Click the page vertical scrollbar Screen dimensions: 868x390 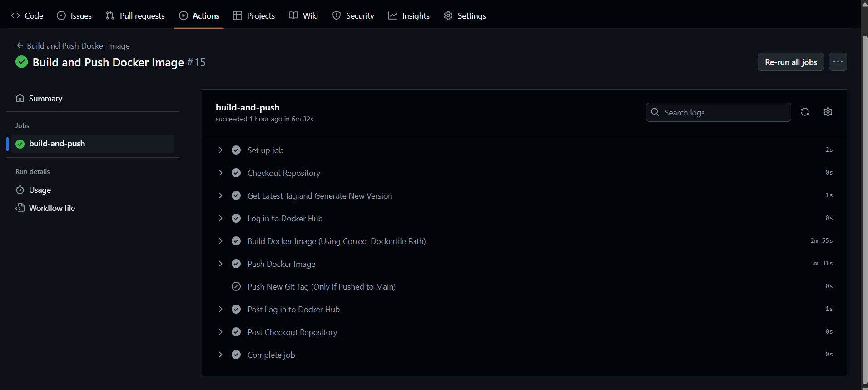coord(864,209)
